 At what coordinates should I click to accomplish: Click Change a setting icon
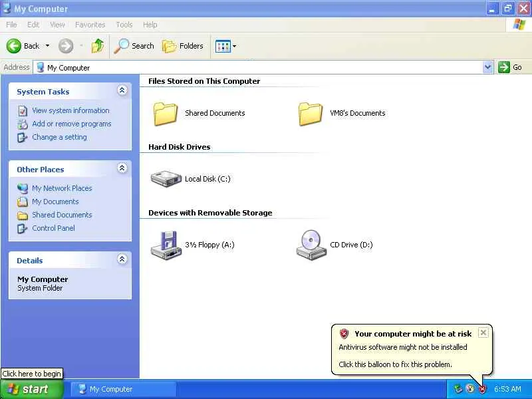click(23, 138)
